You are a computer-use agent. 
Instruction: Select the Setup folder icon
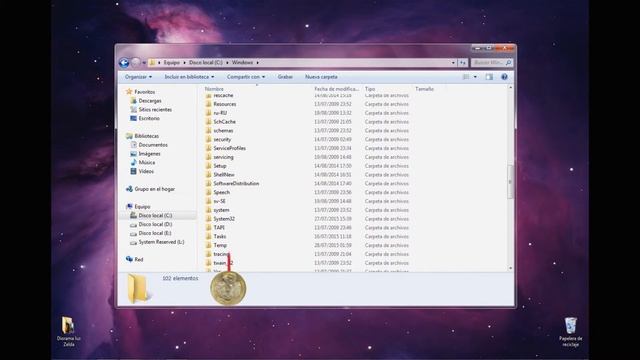point(209,166)
